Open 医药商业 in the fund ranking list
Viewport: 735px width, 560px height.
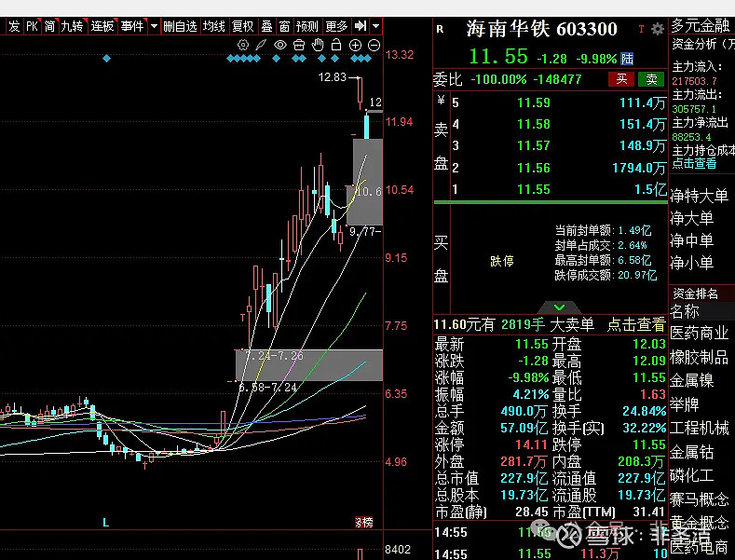[699, 333]
